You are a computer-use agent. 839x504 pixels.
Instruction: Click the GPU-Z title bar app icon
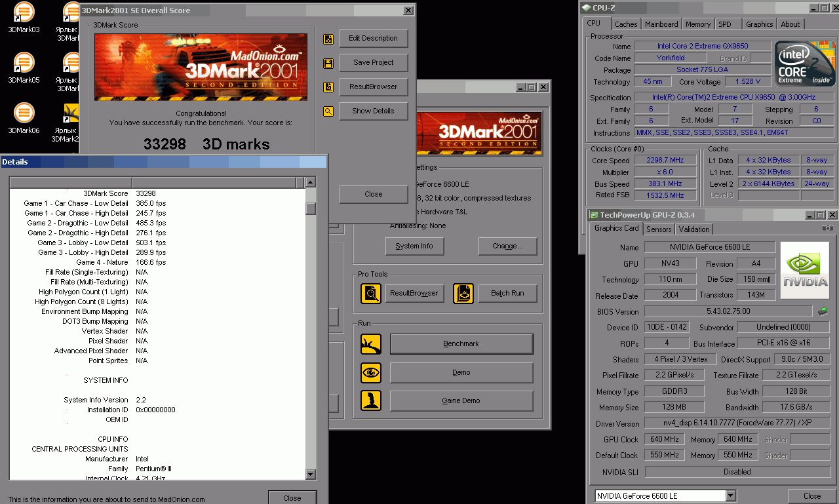click(x=595, y=215)
